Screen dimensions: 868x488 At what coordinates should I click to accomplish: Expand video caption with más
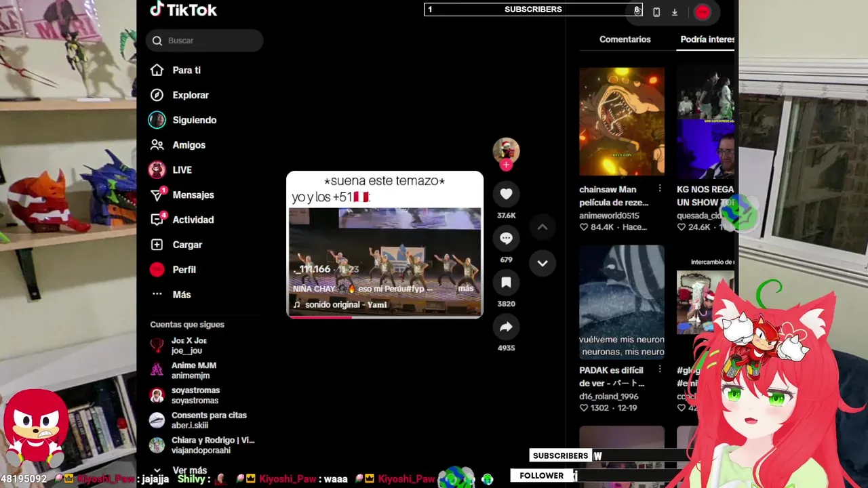[466, 289]
